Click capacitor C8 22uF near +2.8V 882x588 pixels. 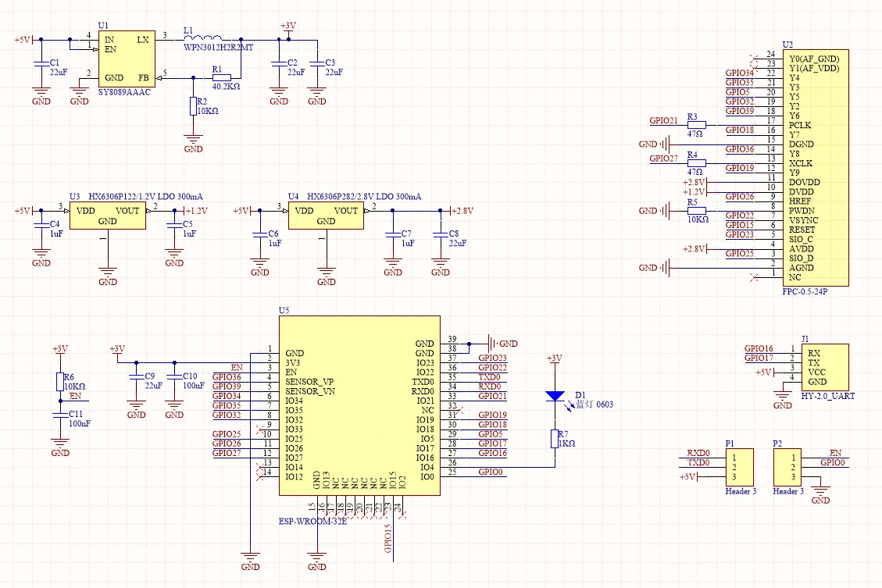click(441, 237)
